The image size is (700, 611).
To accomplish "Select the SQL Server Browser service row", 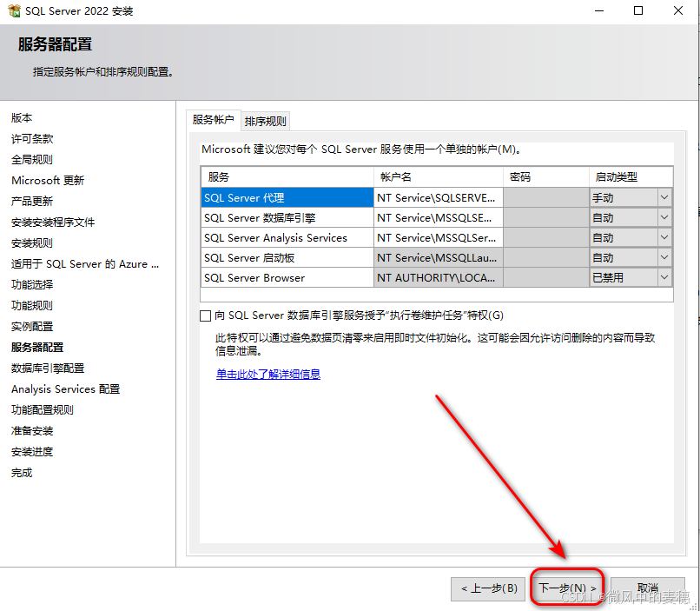I will click(x=287, y=277).
